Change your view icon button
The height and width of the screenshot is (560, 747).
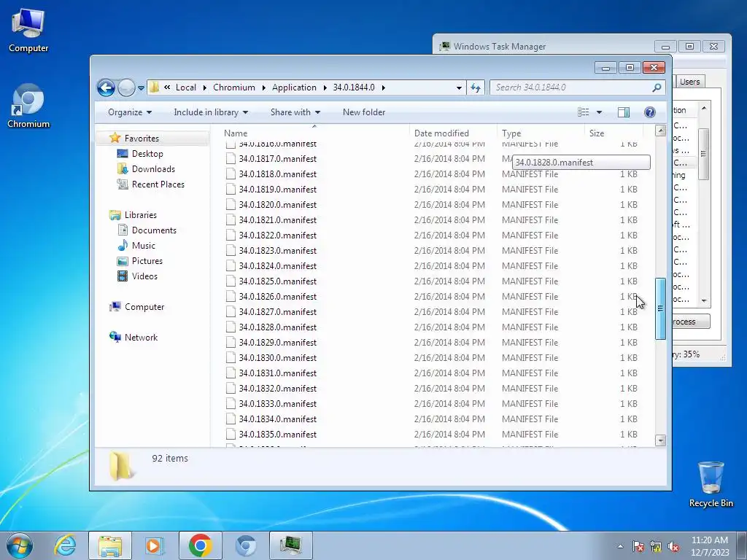(583, 112)
